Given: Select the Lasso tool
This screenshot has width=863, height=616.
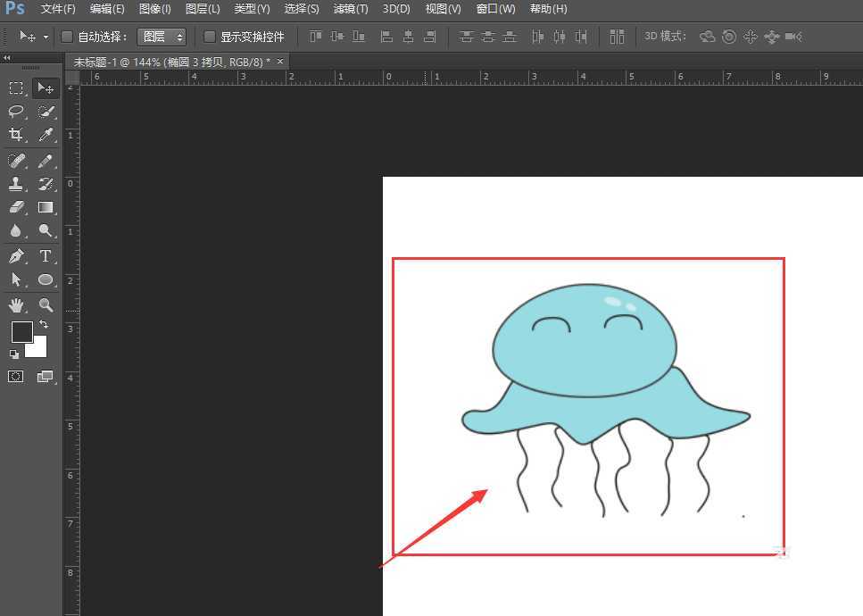Looking at the screenshot, I should click(15, 112).
